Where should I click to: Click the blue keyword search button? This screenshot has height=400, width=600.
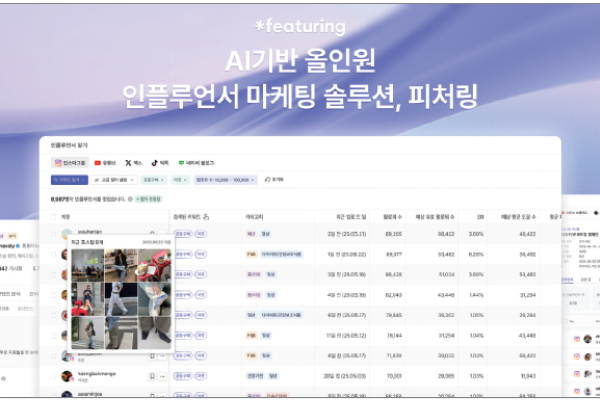click(x=69, y=180)
